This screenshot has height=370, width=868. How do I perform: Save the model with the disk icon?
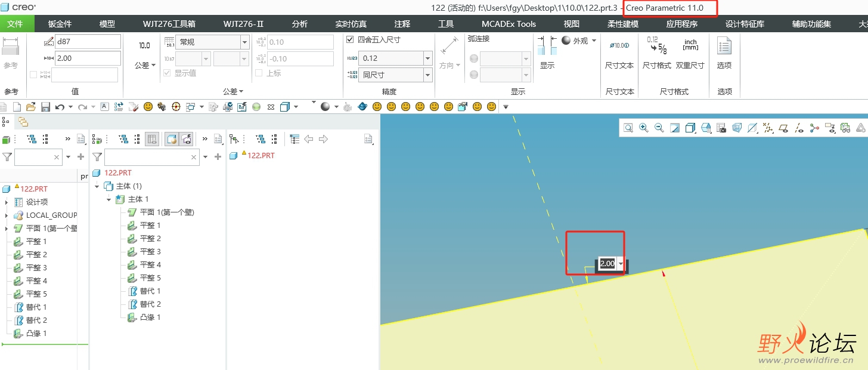coord(45,107)
